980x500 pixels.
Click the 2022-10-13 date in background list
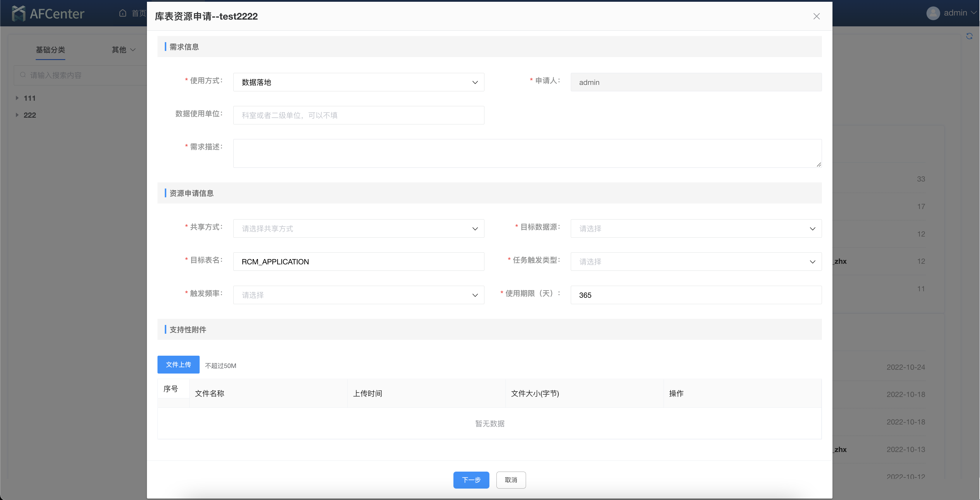tap(906, 449)
